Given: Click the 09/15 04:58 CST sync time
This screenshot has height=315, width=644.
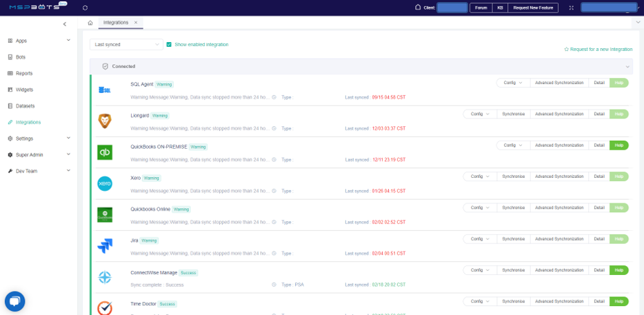Looking at the screenshot, I should coord(388,97).
